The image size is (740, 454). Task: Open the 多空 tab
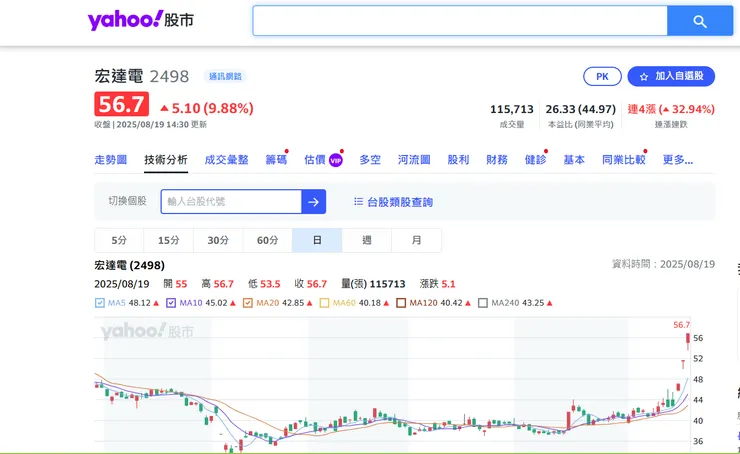[x=370, y=160]
